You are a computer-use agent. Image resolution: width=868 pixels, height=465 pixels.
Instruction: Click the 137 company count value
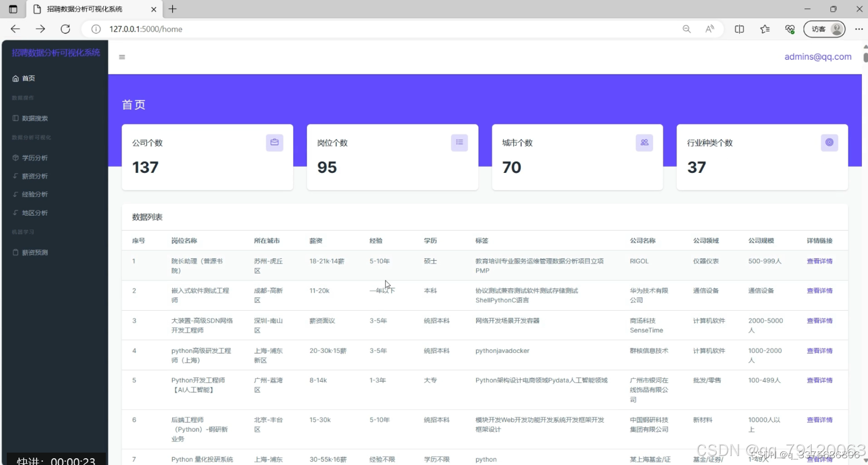pyautogui.click(x=145, y=167)
